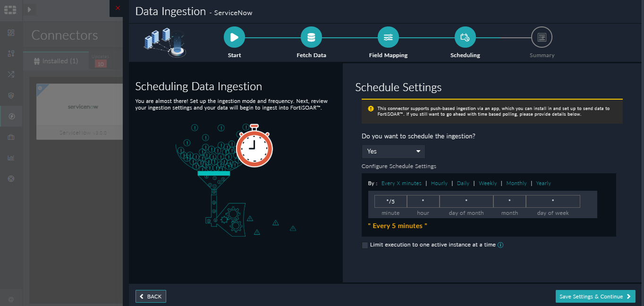Close the Data Ingestion wizard with red X
Screen dimensions: 644x306
click(118, 8)
